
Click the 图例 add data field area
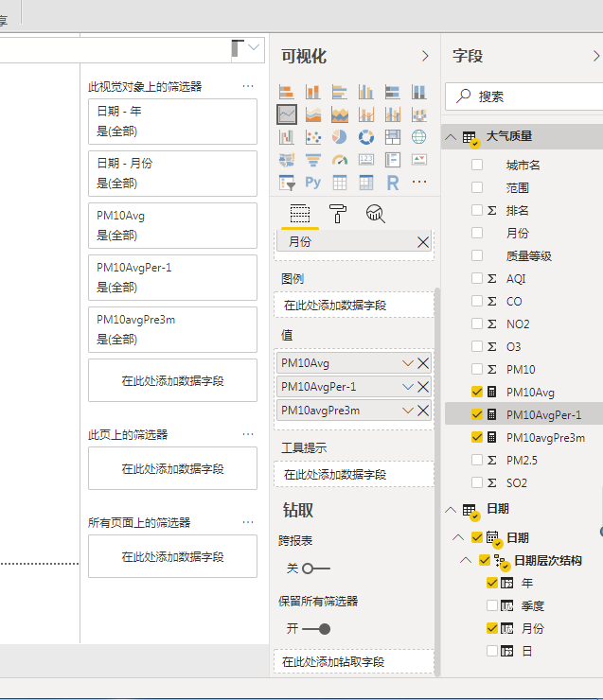point(354,305)
